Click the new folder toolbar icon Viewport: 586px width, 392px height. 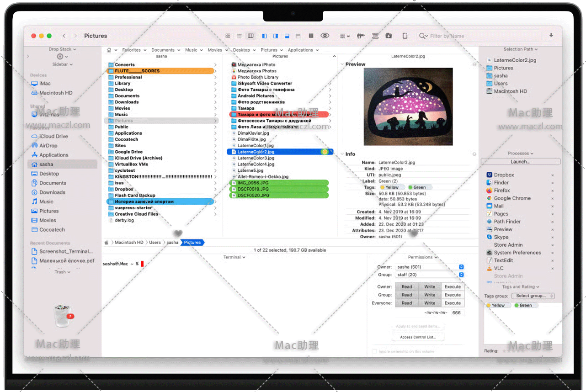pos(389,36)
